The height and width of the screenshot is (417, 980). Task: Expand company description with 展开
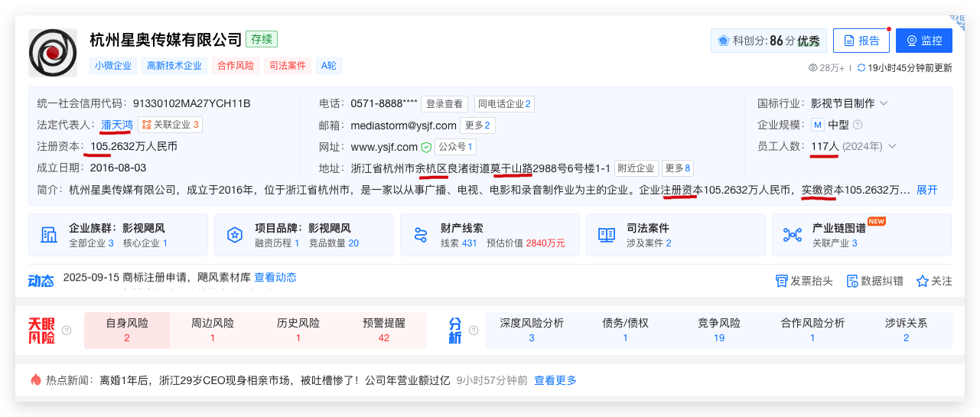(x=926, y=190)
